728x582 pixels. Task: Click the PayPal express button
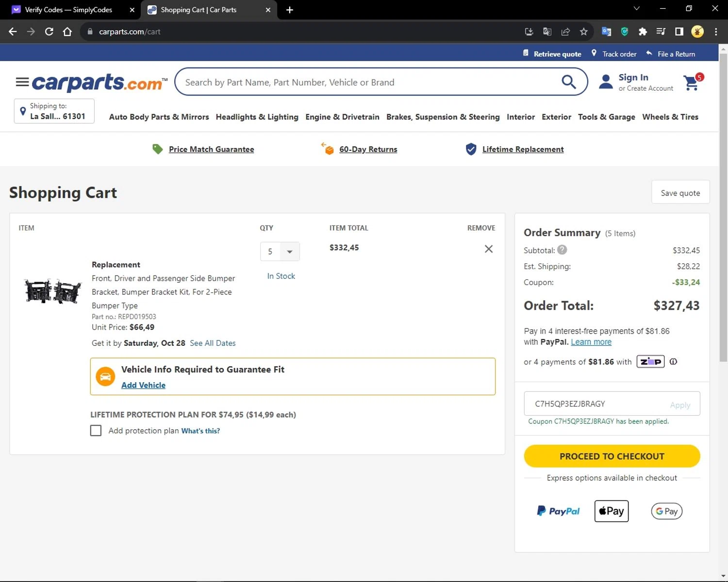pyautogui.click(x=559, y=511)
